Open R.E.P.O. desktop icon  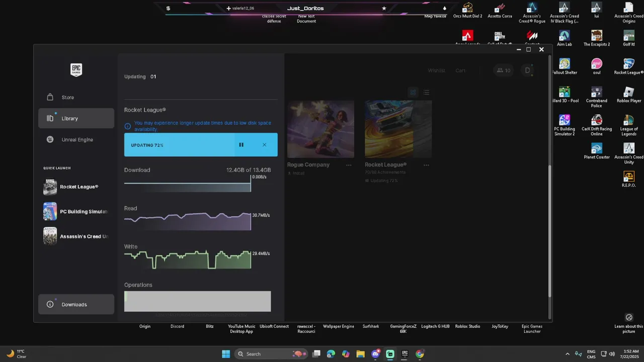click(x=628, y=179)
